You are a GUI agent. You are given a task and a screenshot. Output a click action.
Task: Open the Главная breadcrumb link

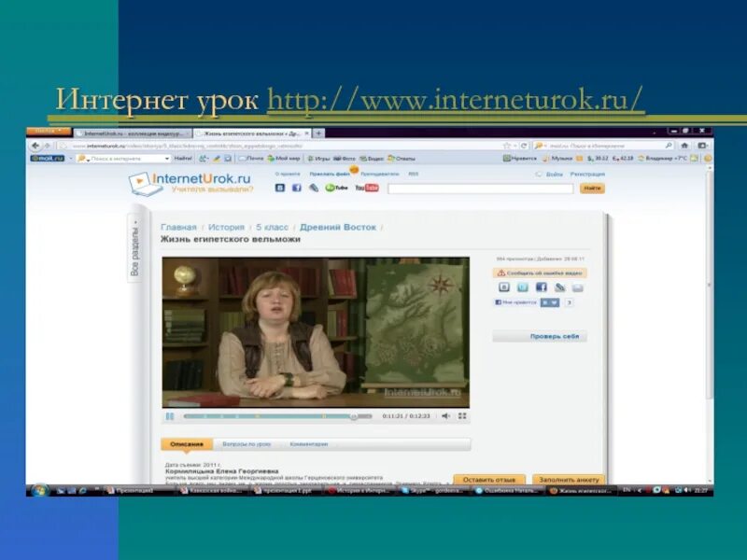point(178,227)
